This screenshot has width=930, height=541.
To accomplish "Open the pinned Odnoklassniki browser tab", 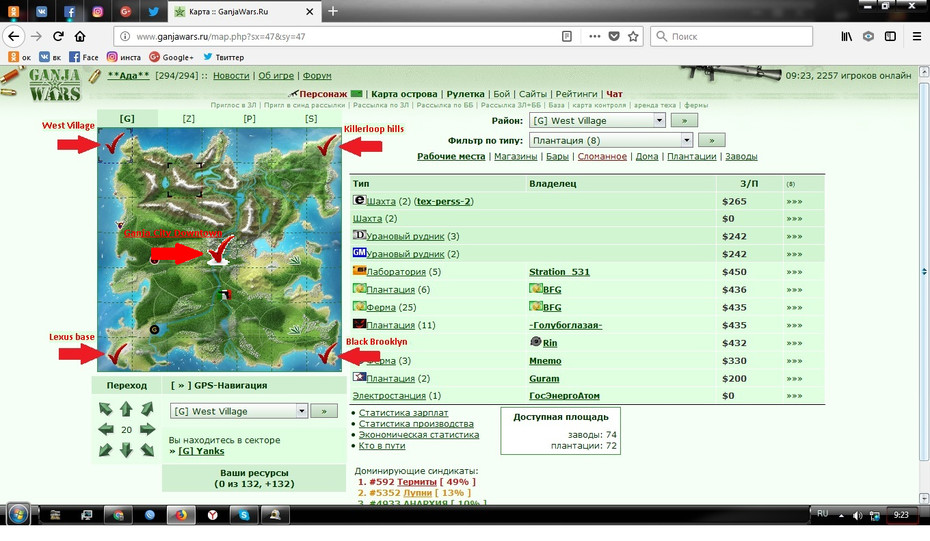I will (13, 11).
